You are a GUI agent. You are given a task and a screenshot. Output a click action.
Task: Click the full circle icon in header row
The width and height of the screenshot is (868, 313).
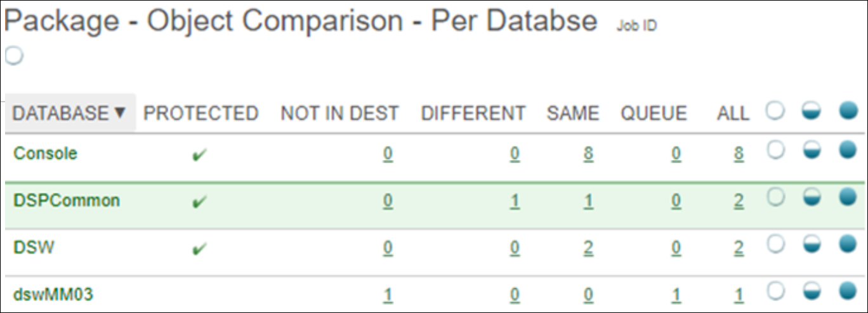847,111
